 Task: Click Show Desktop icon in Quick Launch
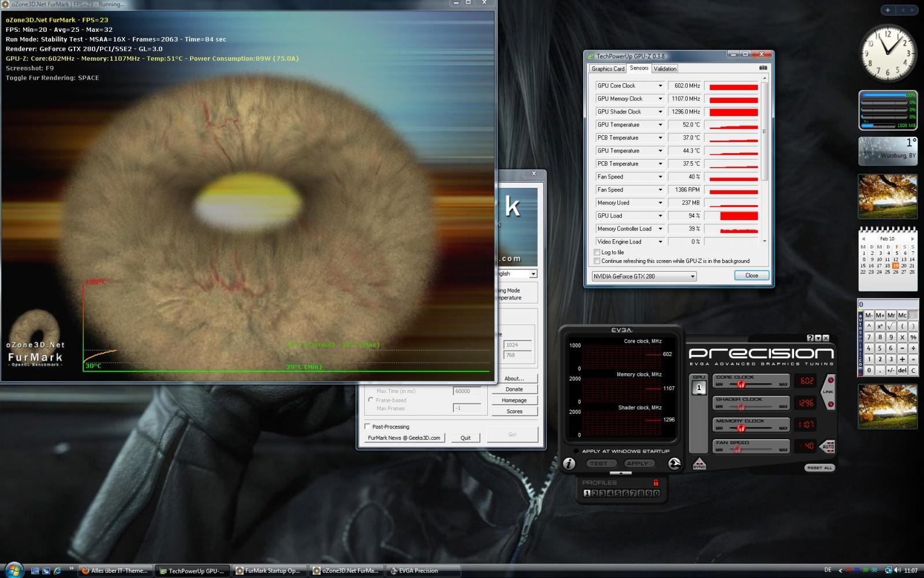(35, 570)
